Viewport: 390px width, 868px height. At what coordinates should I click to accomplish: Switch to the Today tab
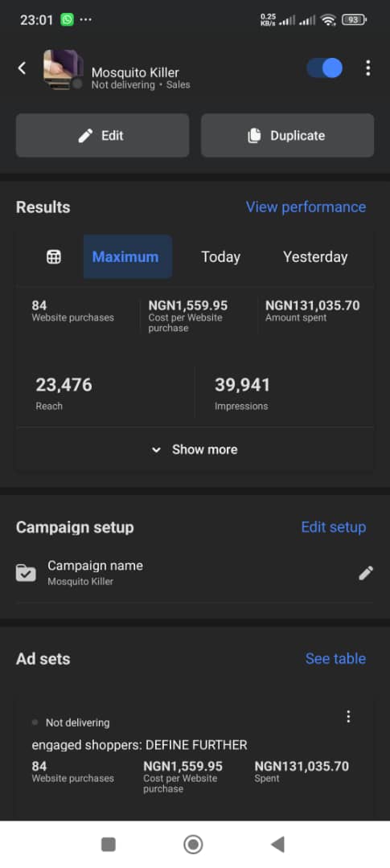[220, 257]
